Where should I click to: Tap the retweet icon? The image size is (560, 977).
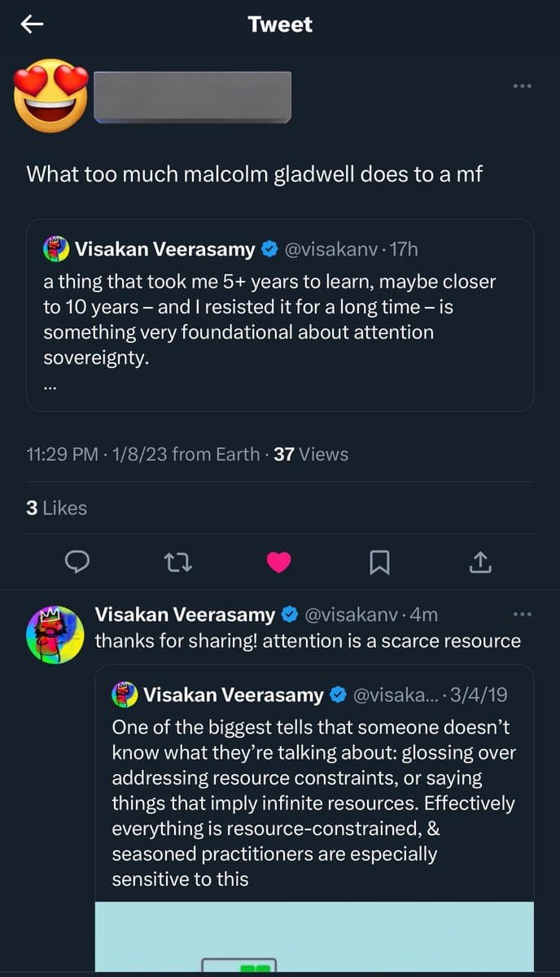(x=177, y=561)
